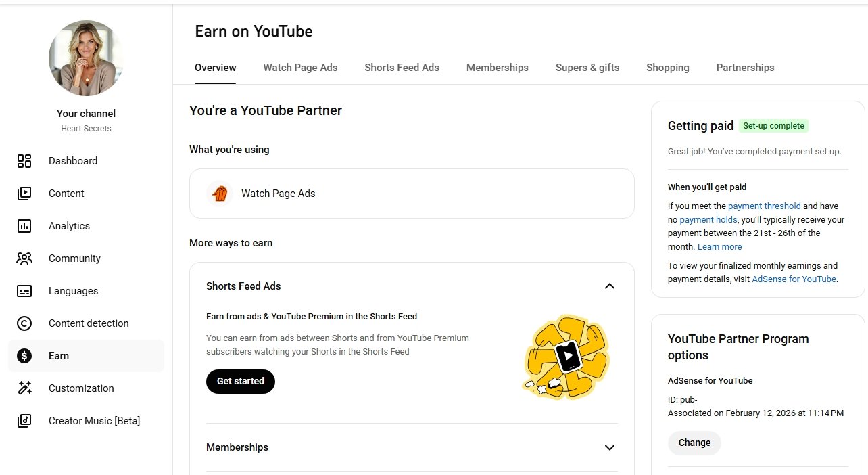Screen dimensions: 868x475
Task: Click the Customization magic wand icon
Action: [x=24, y=388]
